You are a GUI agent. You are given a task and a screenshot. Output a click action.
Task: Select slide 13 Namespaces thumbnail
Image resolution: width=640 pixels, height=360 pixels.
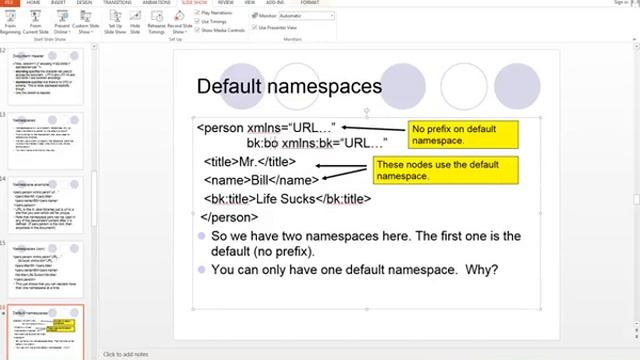tap(46, 141)
